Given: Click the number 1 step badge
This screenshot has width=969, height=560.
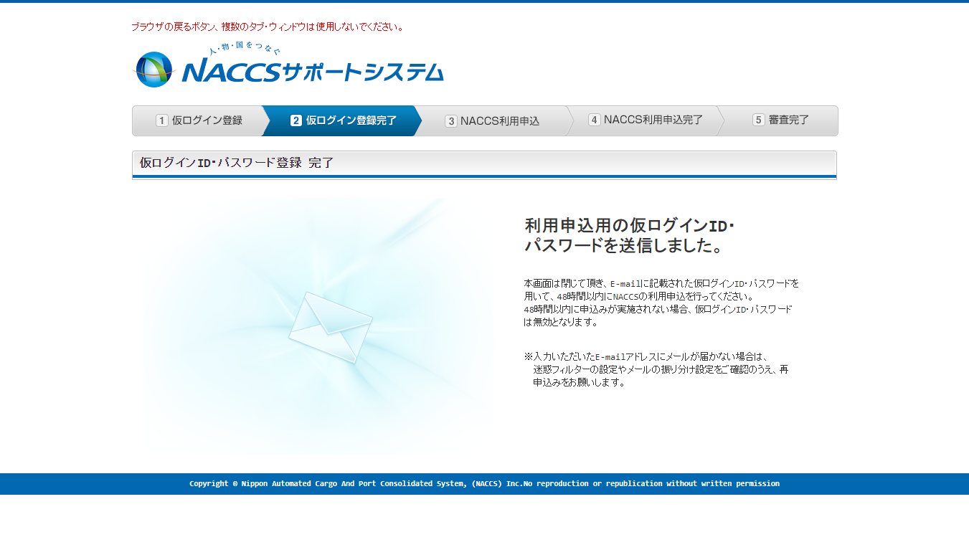Looking at the screenshot, I should 162,120.
